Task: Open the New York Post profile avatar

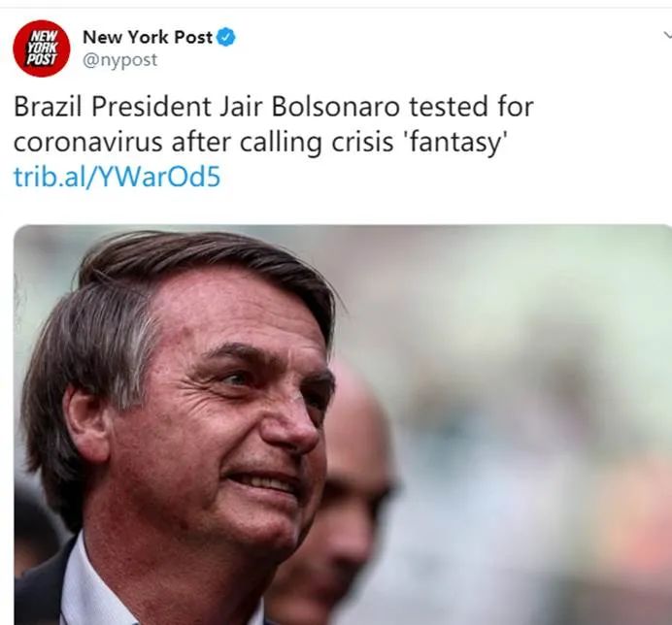Action: point(41,49)
